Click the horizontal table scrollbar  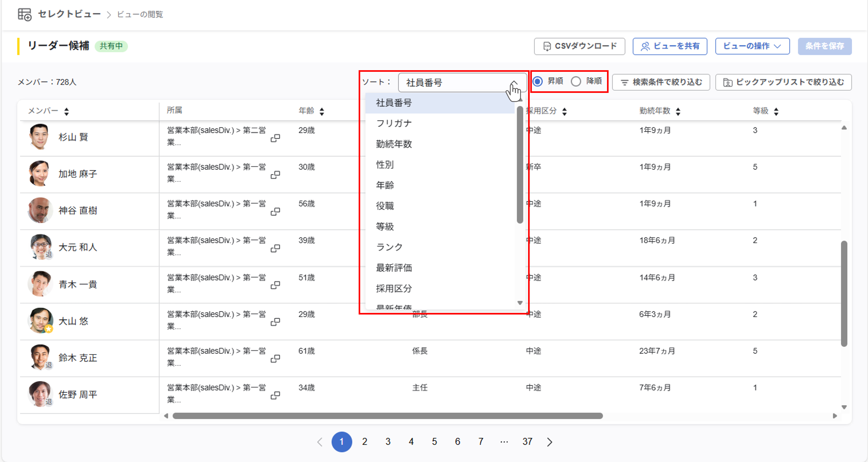387,416
